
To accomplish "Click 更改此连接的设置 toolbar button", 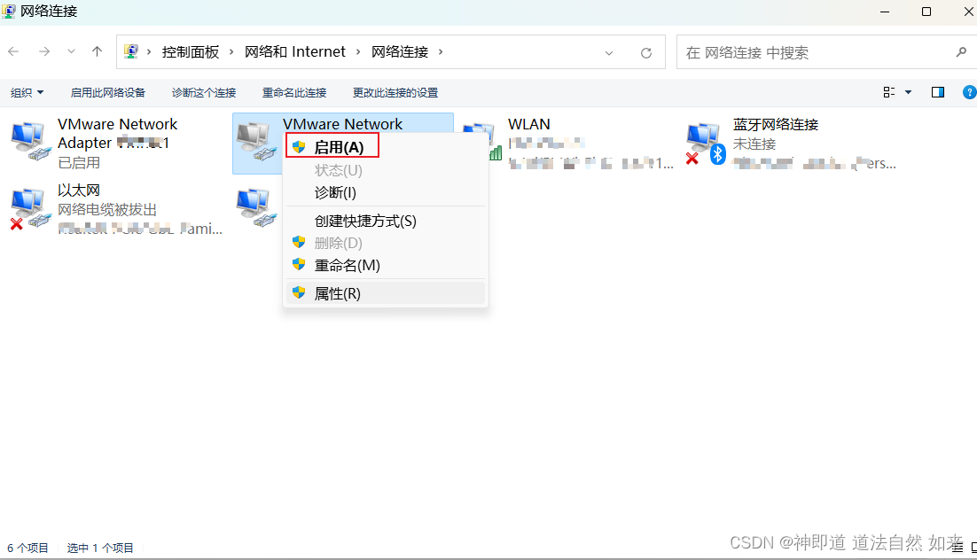I will 395,92.
